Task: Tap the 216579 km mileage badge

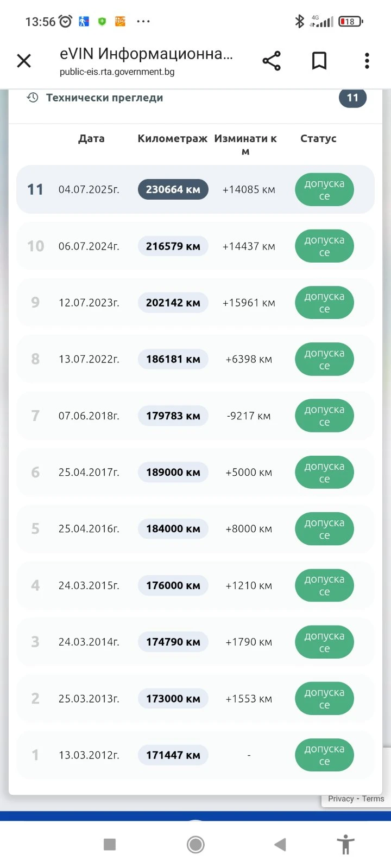Action: (173, 246)
